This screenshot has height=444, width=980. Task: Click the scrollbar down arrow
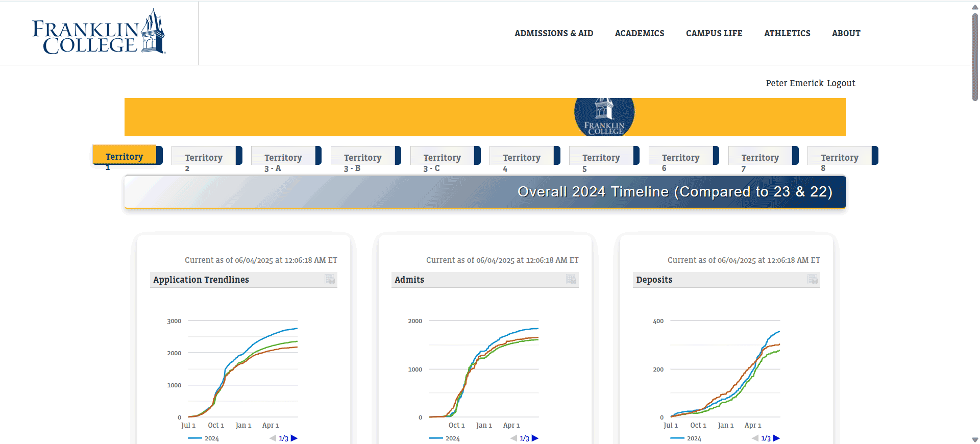coord(975,439)
